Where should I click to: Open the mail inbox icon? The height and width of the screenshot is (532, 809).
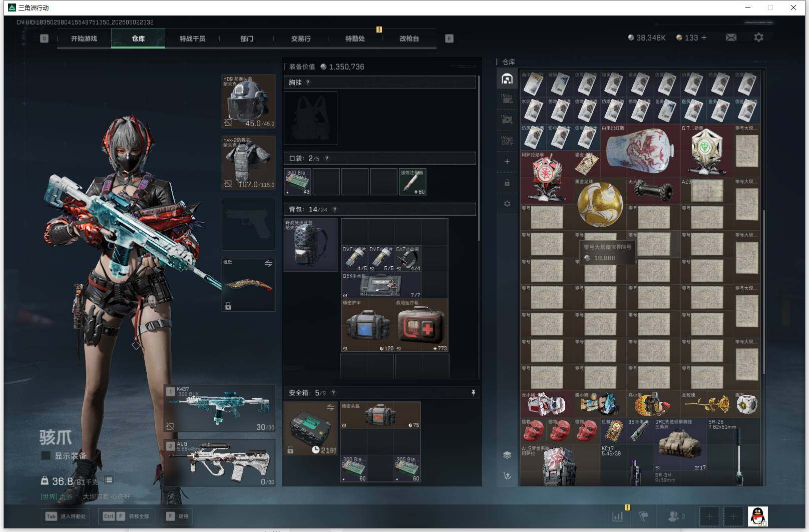click(731, 38)
